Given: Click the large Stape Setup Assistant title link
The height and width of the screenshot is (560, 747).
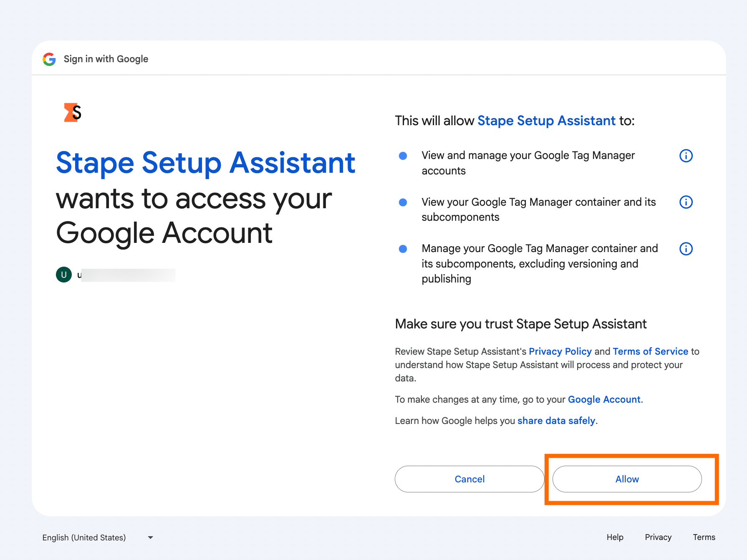Looking at the screenshot, I should pyautogui.click(x=205, y=163).
